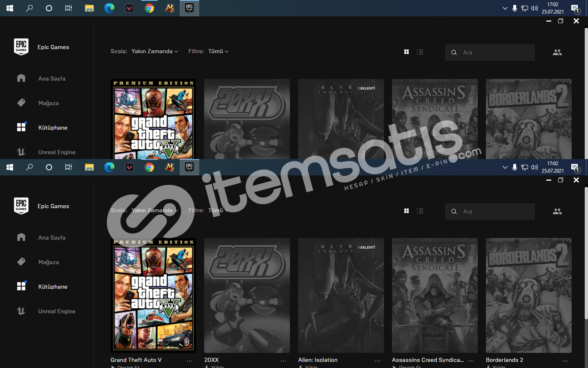Click Windows Start button in upper taskbar

coord(10,8)
